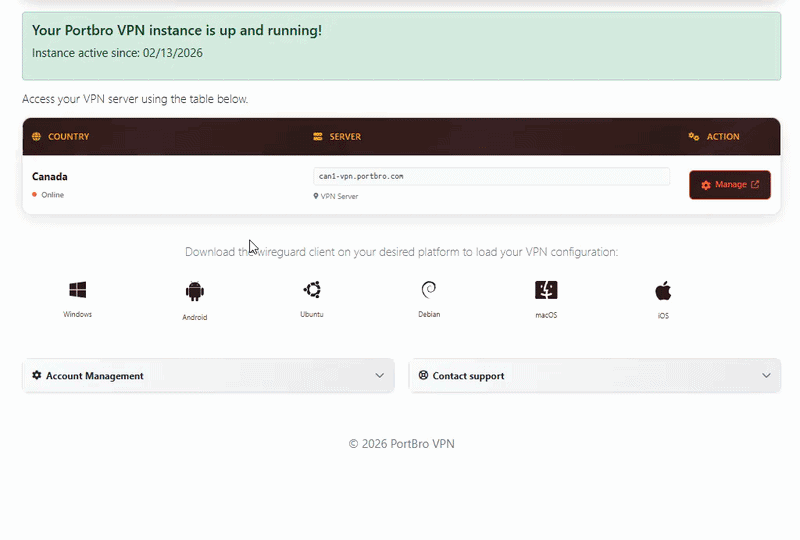Screen dimensions: 800x540
Task: Click the Online status label
Action: (x=53, y=195)
